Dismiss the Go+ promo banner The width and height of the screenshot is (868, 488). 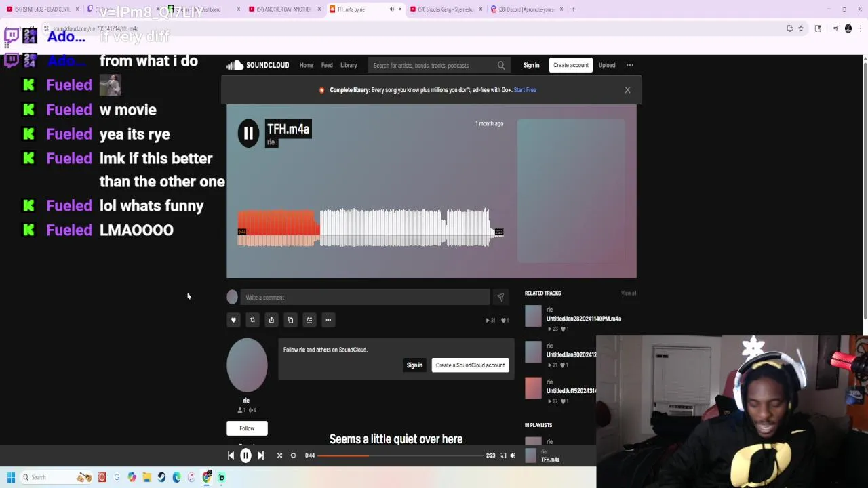pos(627,89)
